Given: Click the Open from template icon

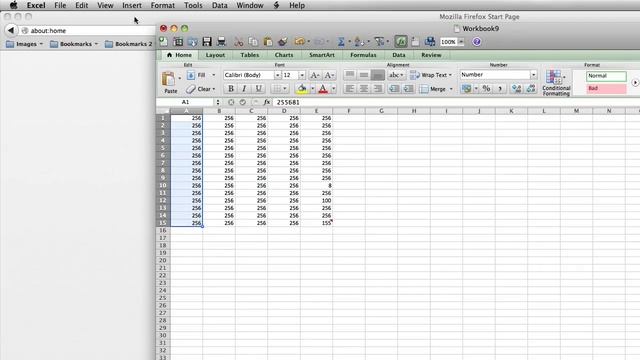Looking at the screenshot, I should click(178, 41).
